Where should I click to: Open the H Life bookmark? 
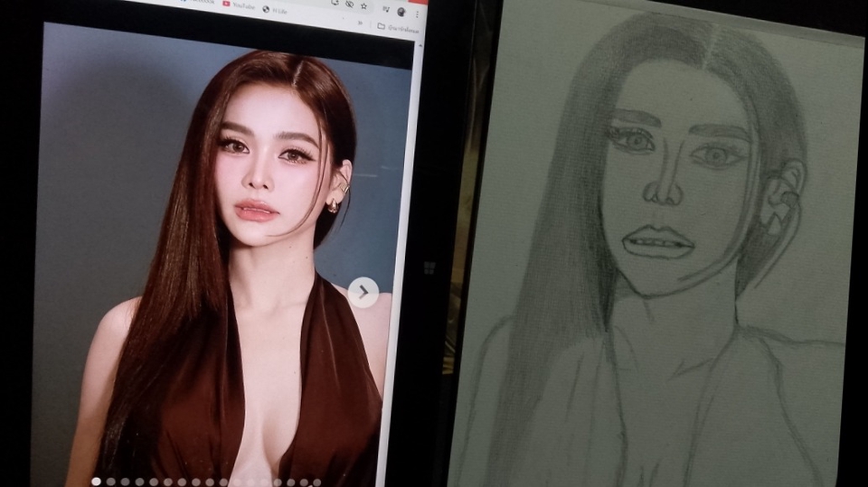click(275, 9)
